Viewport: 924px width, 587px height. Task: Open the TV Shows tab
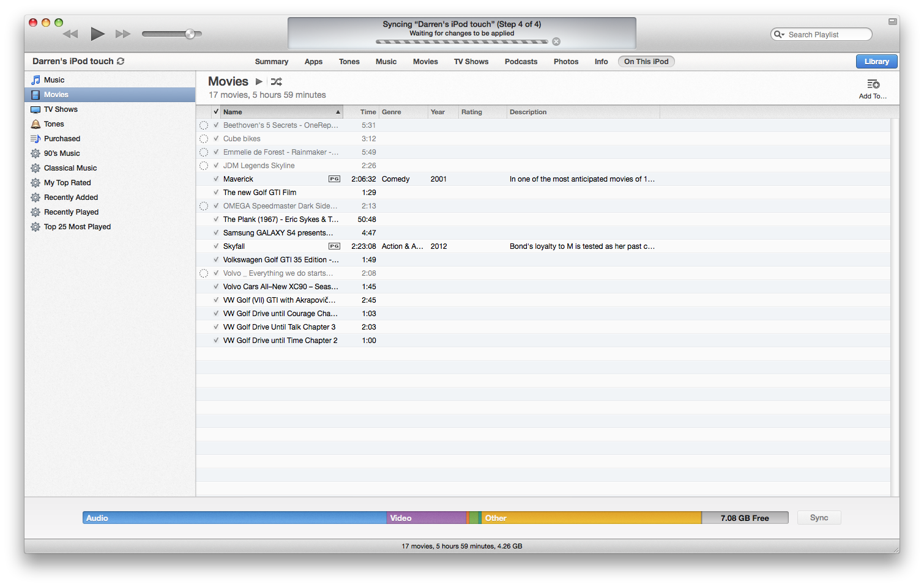471,62
